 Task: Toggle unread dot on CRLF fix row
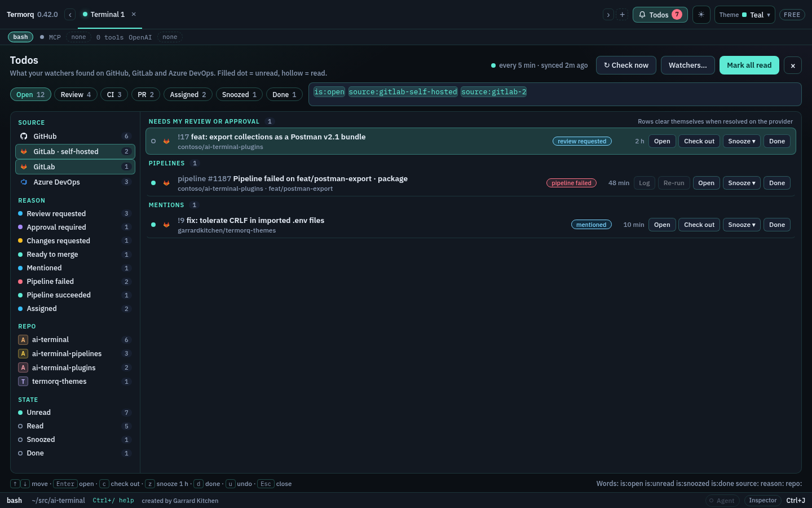click(x=153, y=225)
